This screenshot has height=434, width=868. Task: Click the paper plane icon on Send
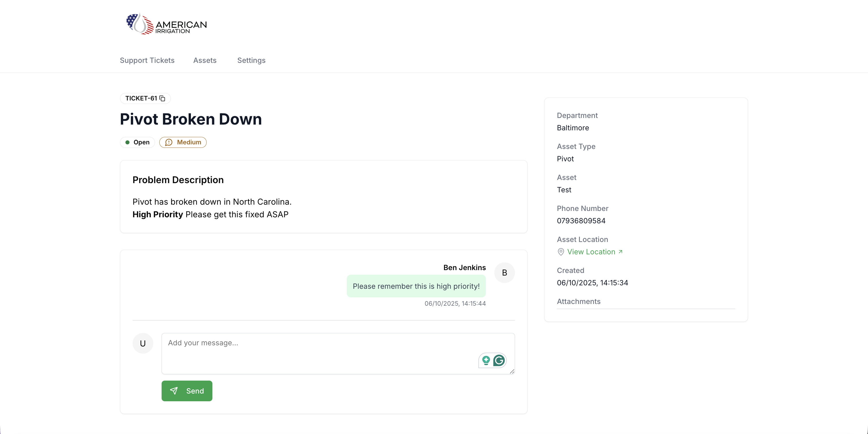[x=174, y=391]
